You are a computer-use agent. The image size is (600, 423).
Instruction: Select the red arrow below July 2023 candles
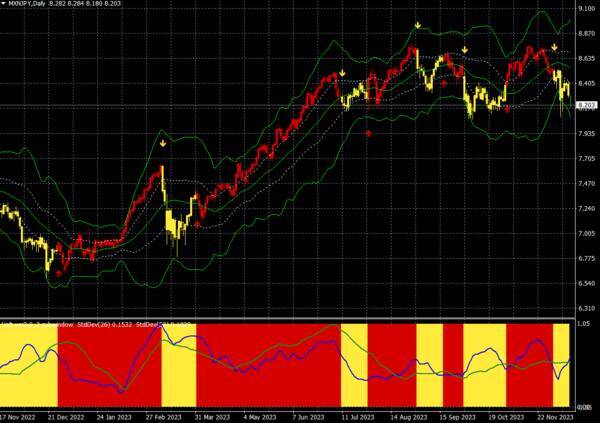369,131
